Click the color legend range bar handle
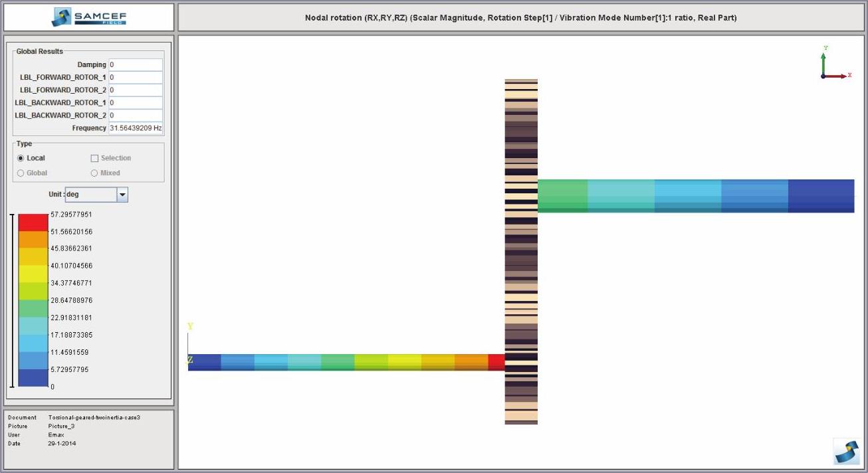 12,300
